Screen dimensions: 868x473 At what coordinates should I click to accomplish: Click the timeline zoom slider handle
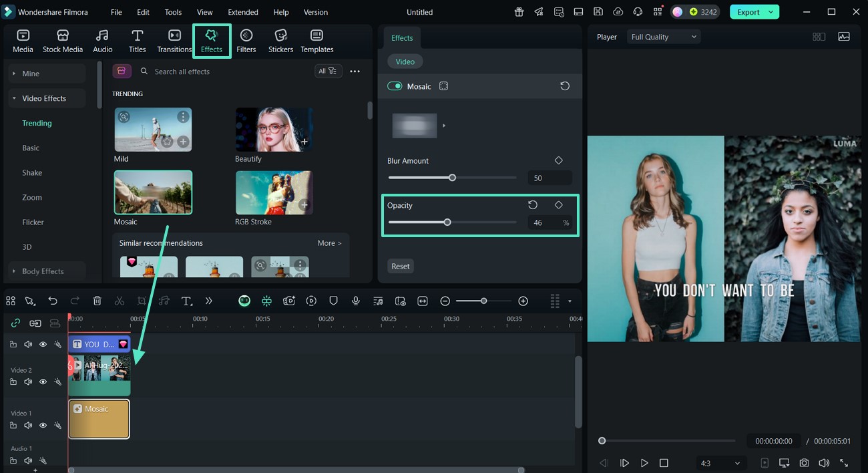click(484, 301)
